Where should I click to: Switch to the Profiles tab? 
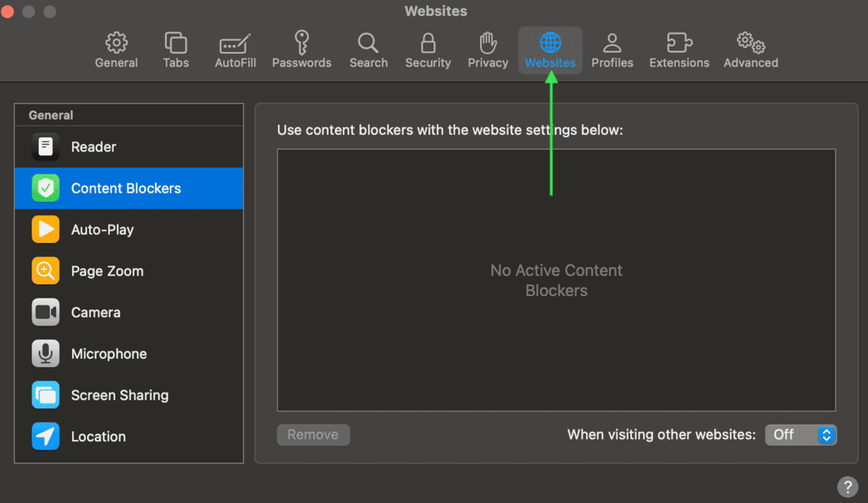612,51
